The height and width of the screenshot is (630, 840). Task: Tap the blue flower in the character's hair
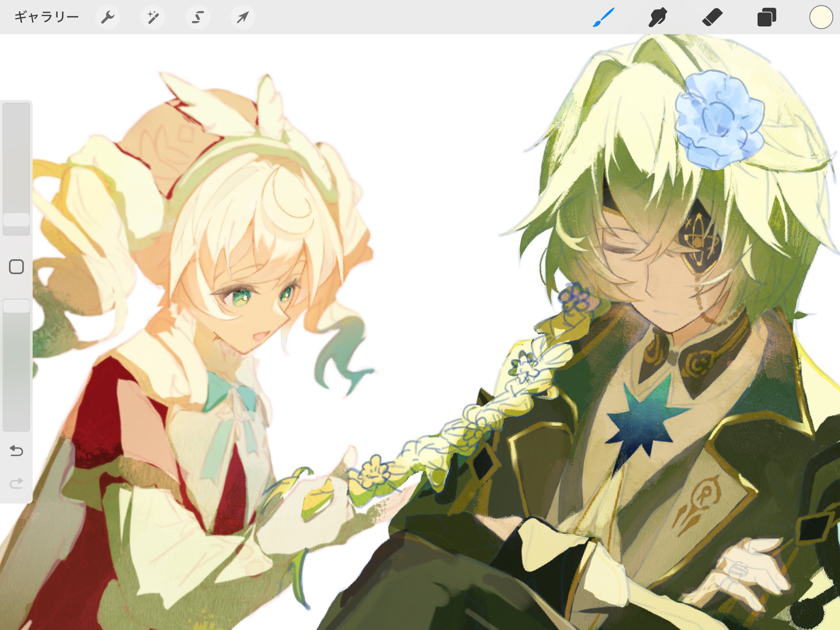(x=719, y=120)
